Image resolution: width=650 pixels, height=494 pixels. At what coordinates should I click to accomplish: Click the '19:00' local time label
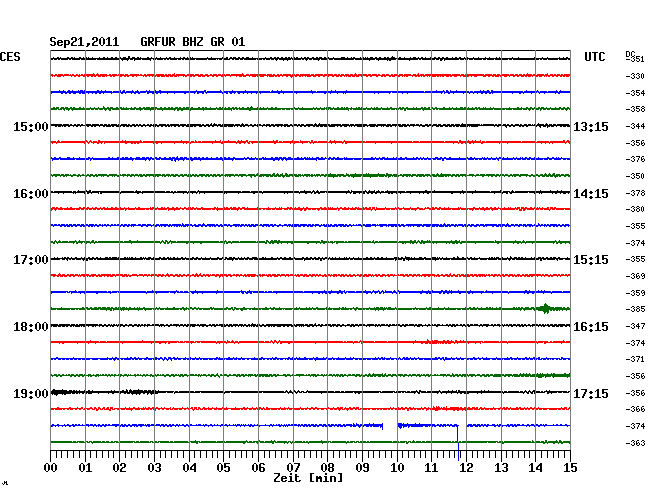click(31, 393)
